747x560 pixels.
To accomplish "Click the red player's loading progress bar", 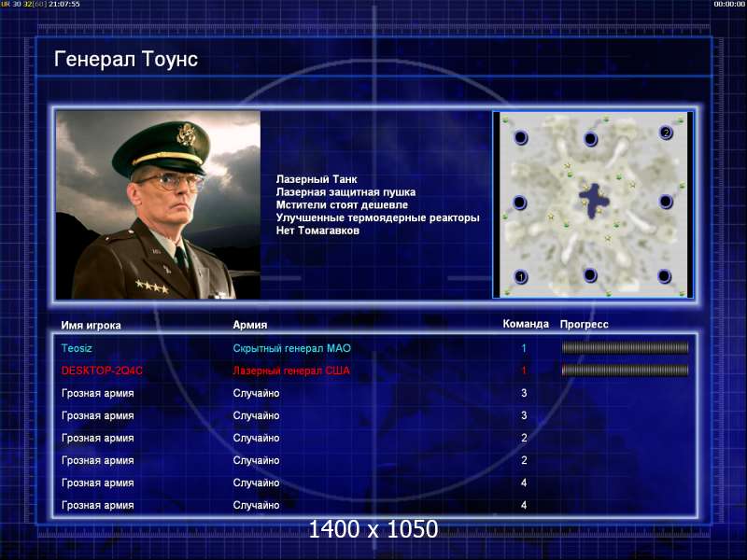I will [x=625, y=371].
